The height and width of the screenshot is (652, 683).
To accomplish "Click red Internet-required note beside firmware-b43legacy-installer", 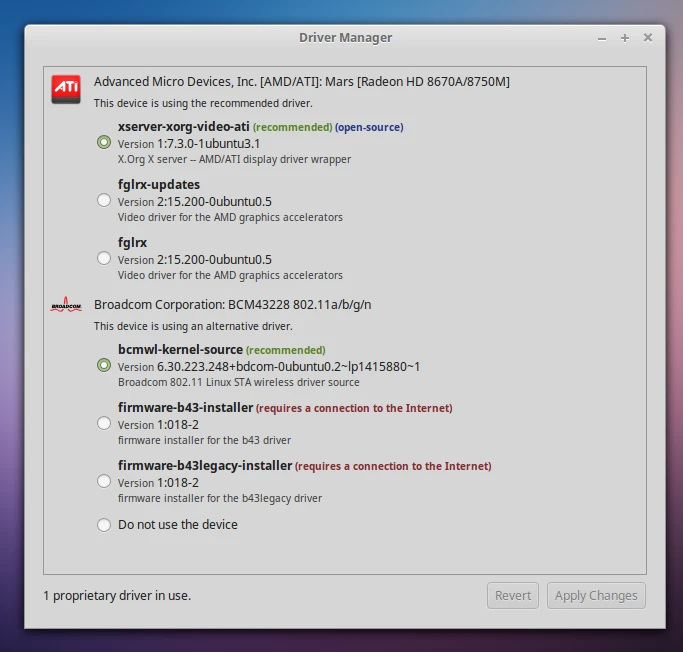I will (393, 466).
